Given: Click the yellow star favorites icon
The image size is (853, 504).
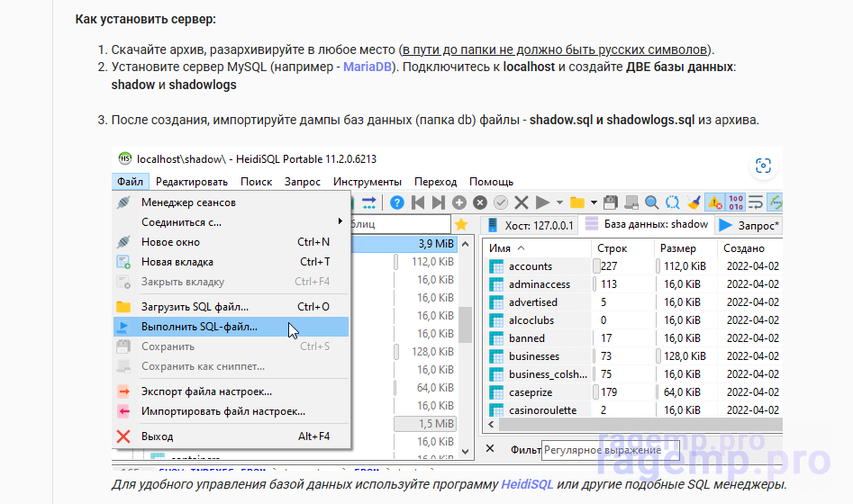Looking at the screenshot, I should point(461,224).
